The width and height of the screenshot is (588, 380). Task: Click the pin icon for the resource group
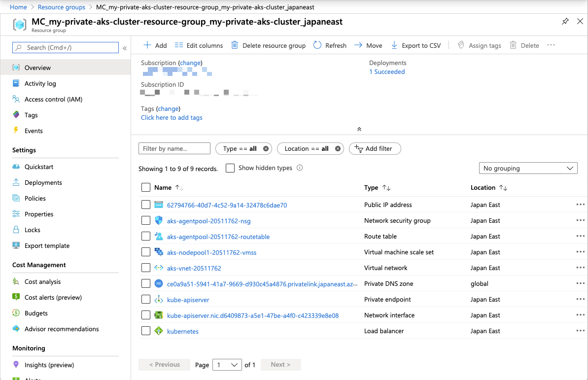click(565, 21)
